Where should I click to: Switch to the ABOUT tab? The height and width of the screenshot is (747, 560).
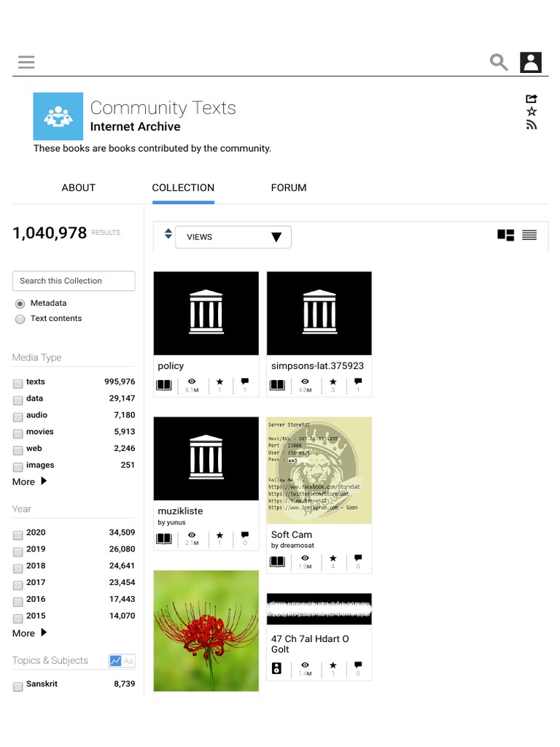tap(79, 187)
